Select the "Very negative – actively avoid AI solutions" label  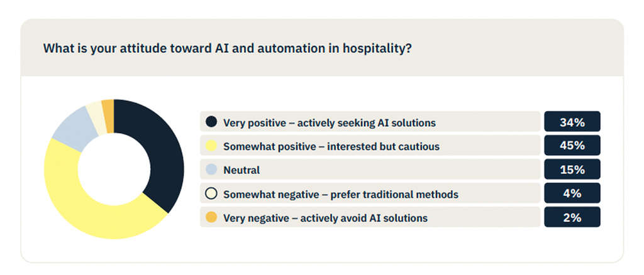(x=325, y=218)
